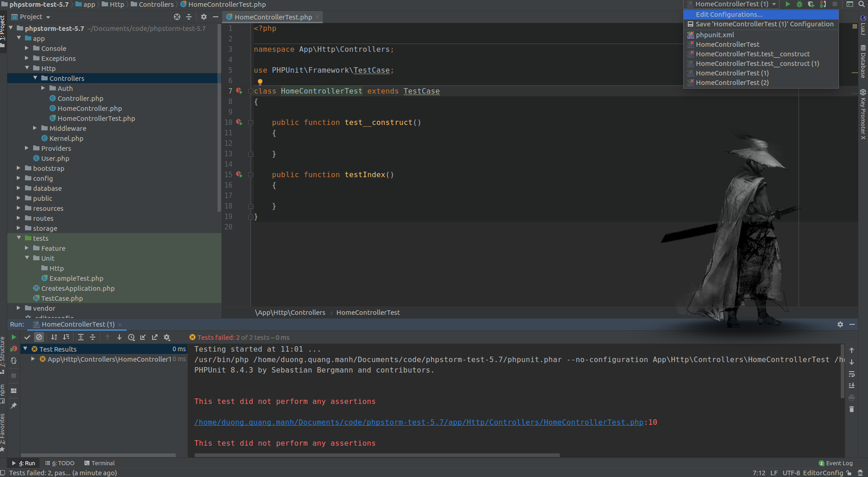
Task: Click Sort Alphabetically icon in test toolbar
Action: tap(54, 337)
